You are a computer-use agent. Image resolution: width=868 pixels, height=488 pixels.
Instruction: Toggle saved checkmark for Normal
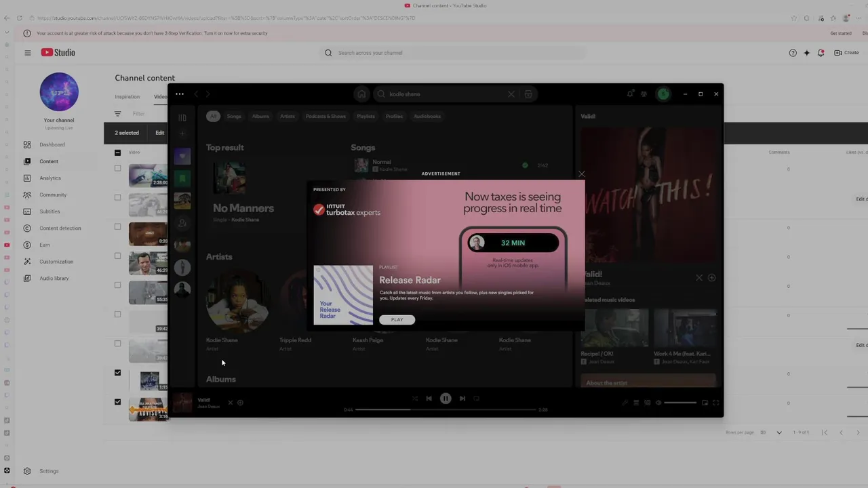(525, 165)
